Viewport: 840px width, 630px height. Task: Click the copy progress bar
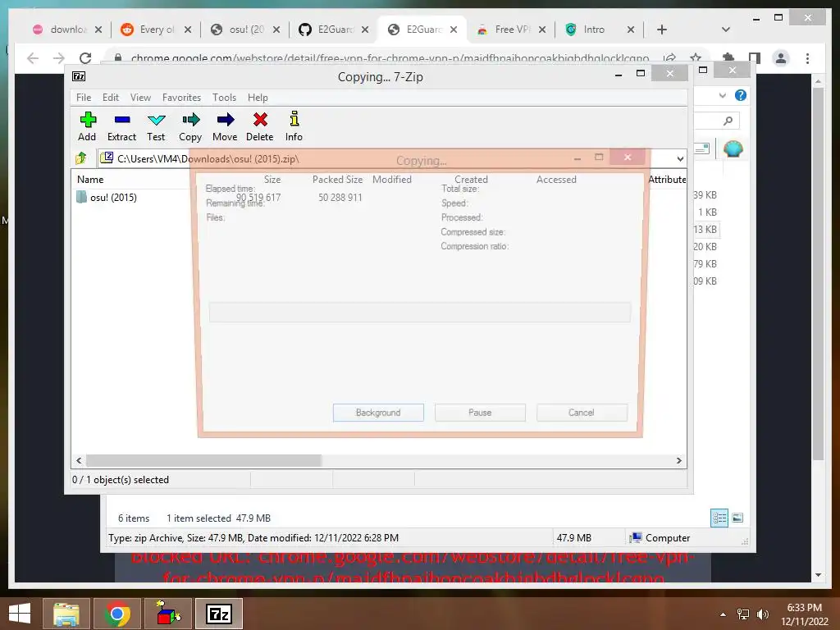(419, 312)
